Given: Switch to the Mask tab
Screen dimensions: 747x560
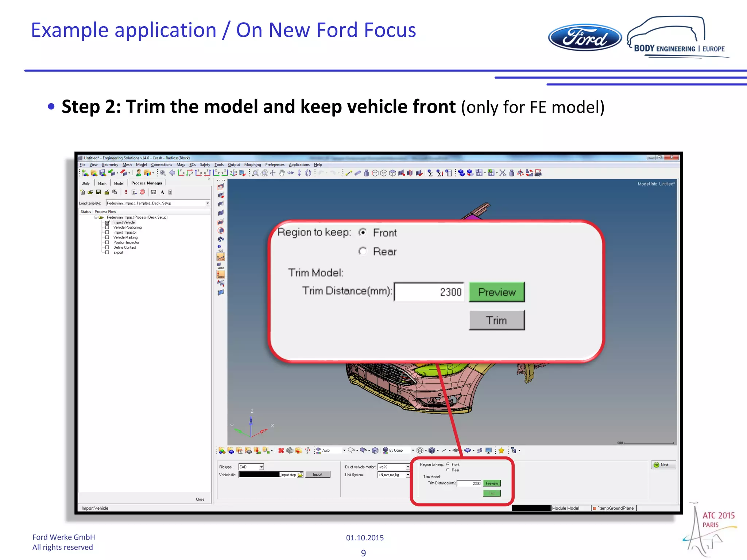Looking at the screenshot, I should (x=102, y=183).
